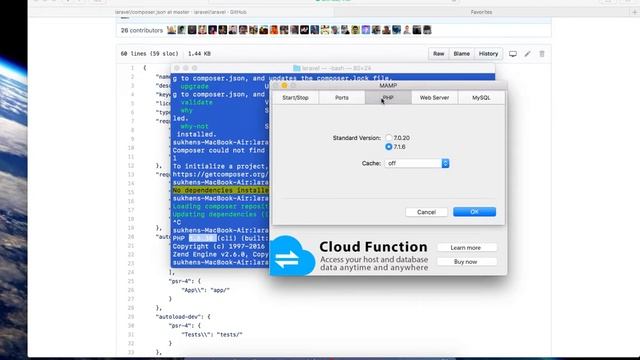Select PHP version 7.1.6 radio button
Viewport: 640px width, 360px height.
389,147
